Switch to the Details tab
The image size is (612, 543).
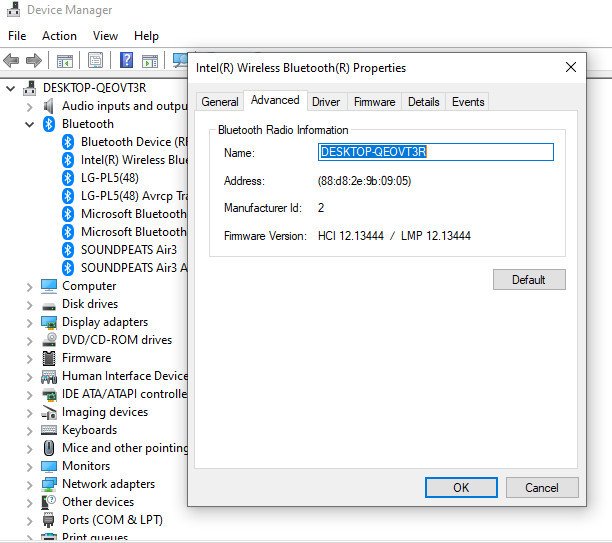[x=423, y=102]
